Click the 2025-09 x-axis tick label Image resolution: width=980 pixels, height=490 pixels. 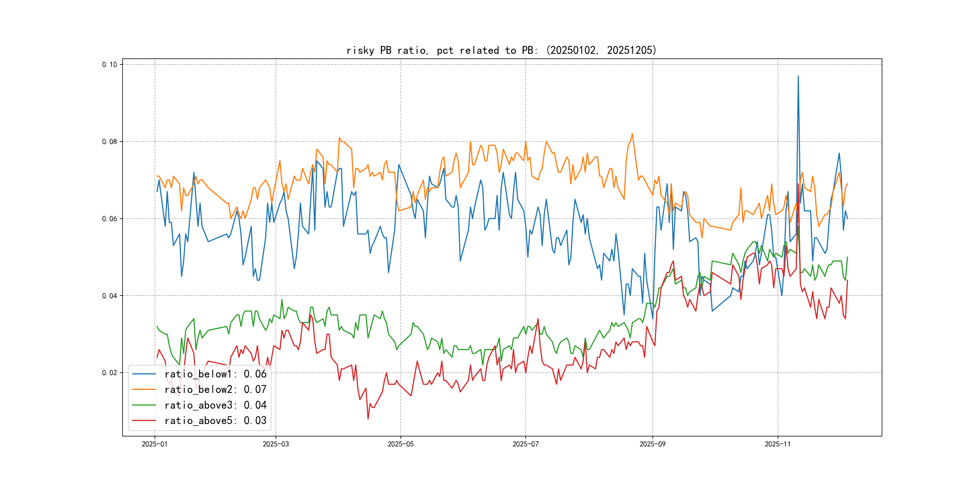tap(652, 444)
